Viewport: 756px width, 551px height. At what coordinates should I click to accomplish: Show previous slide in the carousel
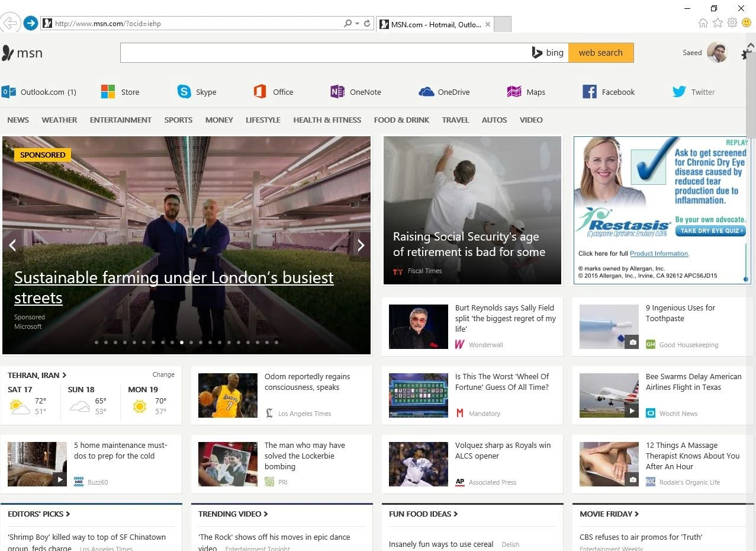(12, 245)
